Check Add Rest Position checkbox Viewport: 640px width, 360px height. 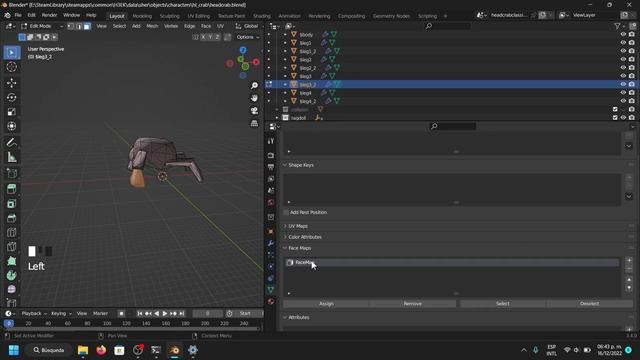pyautogui.click(x=286, y=212)
